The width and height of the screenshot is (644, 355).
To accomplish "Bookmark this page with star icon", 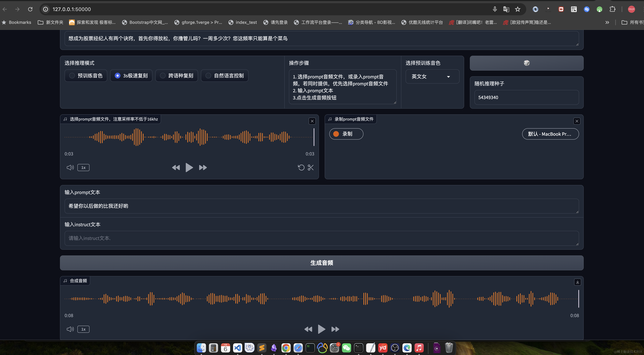I will tap(518, 9).
